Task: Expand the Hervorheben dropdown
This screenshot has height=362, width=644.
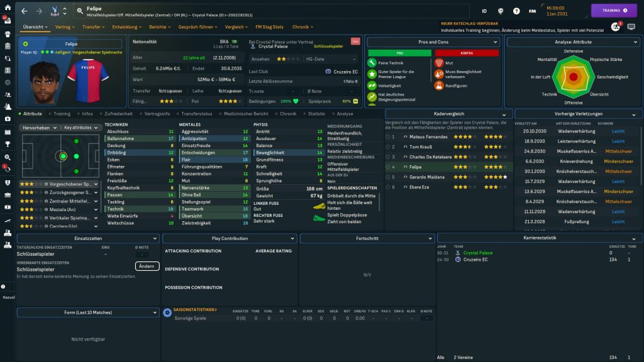Action: coord(40,127)
